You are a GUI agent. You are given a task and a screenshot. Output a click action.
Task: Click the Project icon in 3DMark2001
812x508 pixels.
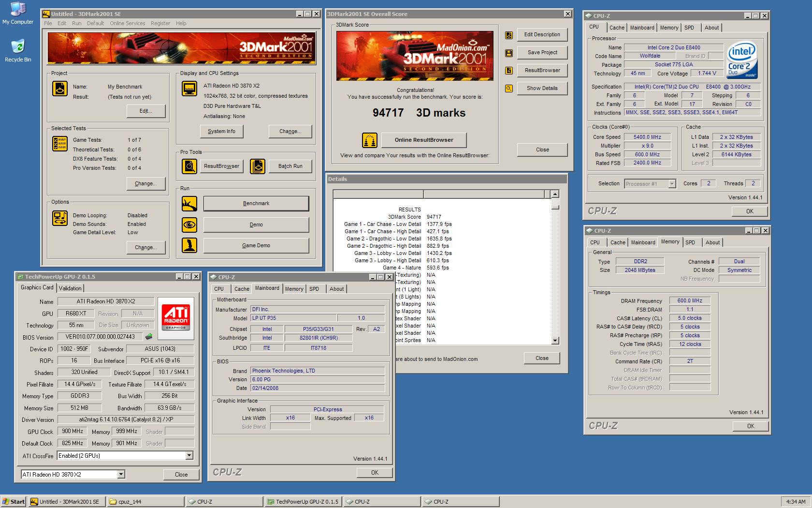tap(60, 89)
